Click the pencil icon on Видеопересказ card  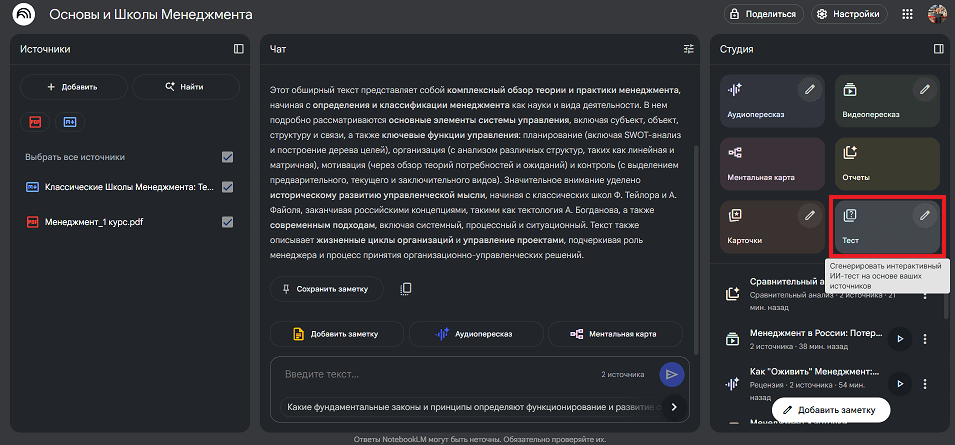tap(925, 90)
